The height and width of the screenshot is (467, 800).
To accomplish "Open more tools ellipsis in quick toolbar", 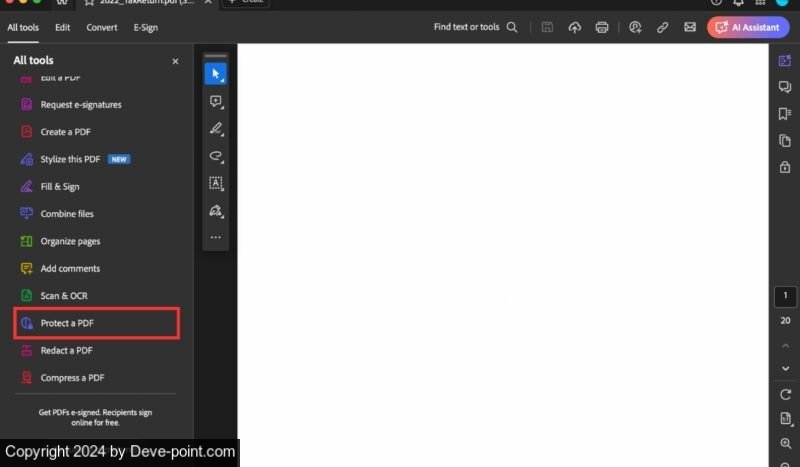I will pyautogui.click(x=215, y=238).
